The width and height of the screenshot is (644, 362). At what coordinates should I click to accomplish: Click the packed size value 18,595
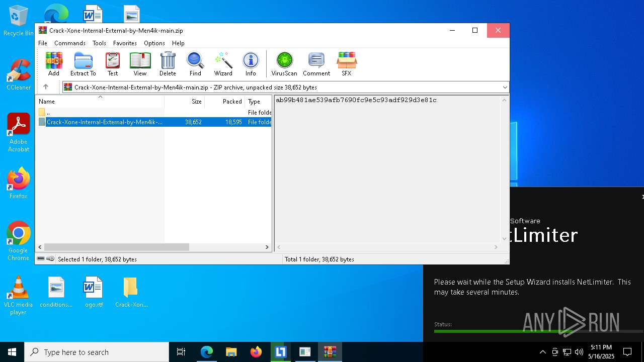point(233,122)
